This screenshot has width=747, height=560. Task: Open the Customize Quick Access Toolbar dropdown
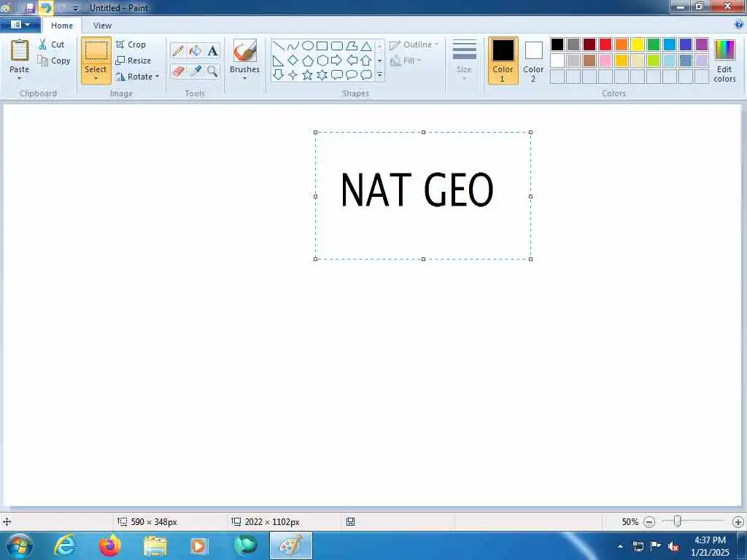(x=75, y=9)
